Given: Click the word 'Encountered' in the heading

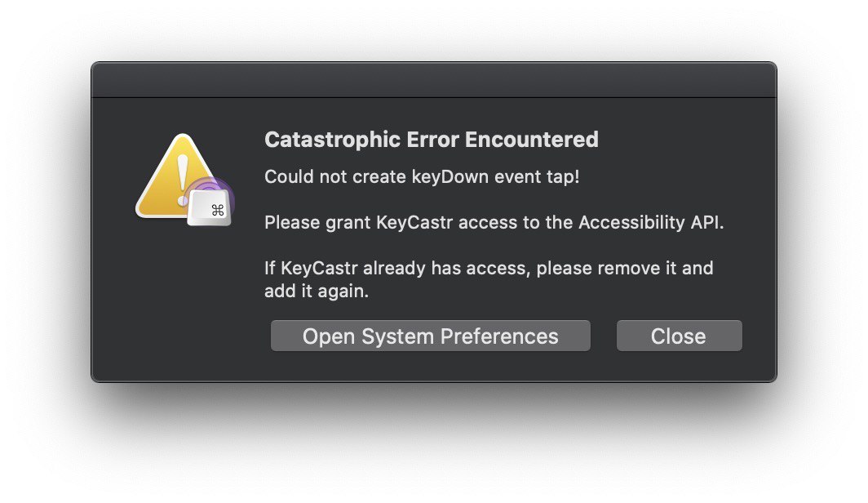Looking at the screenshot, I should 532,140.
